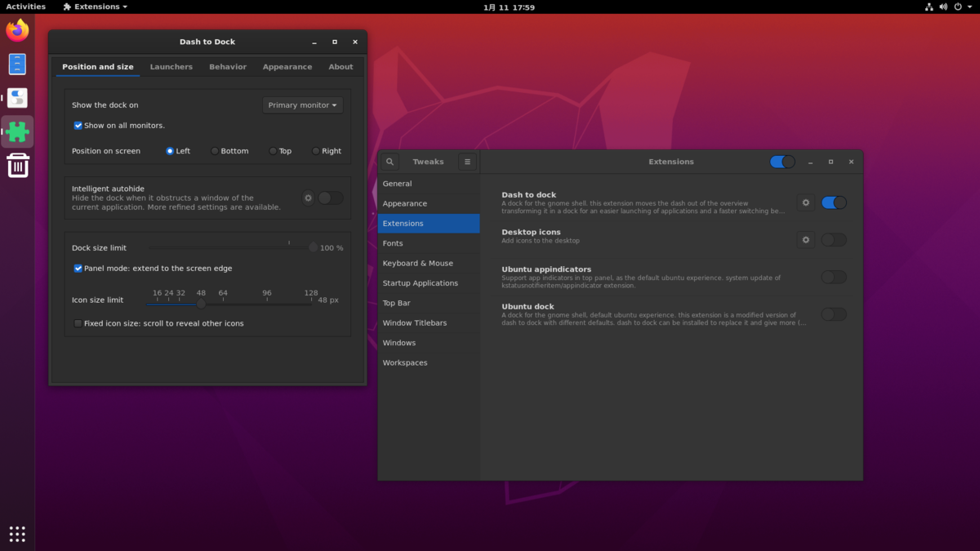Click the clock in top bar

pyautogui.click(x=509, y=7)
